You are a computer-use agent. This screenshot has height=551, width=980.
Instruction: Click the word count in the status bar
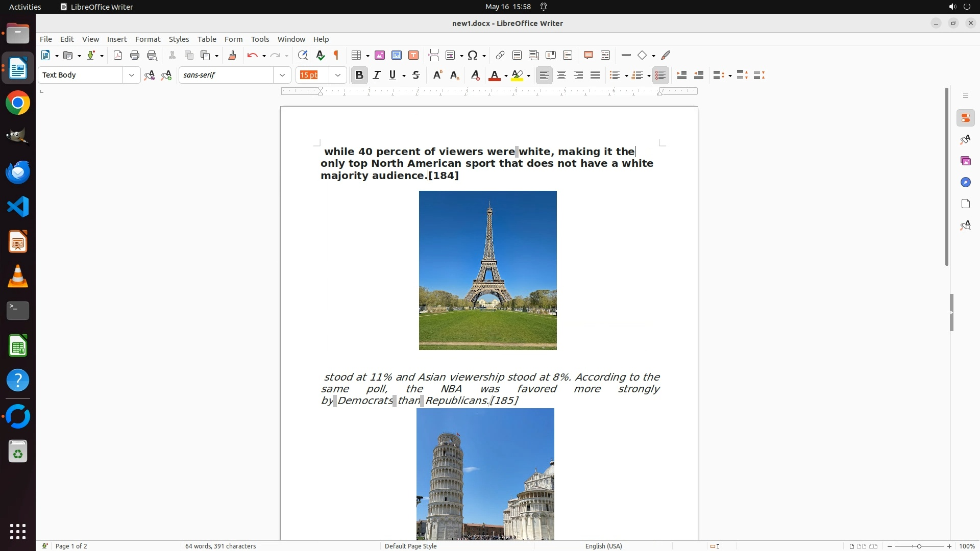[x=220, y=546]
